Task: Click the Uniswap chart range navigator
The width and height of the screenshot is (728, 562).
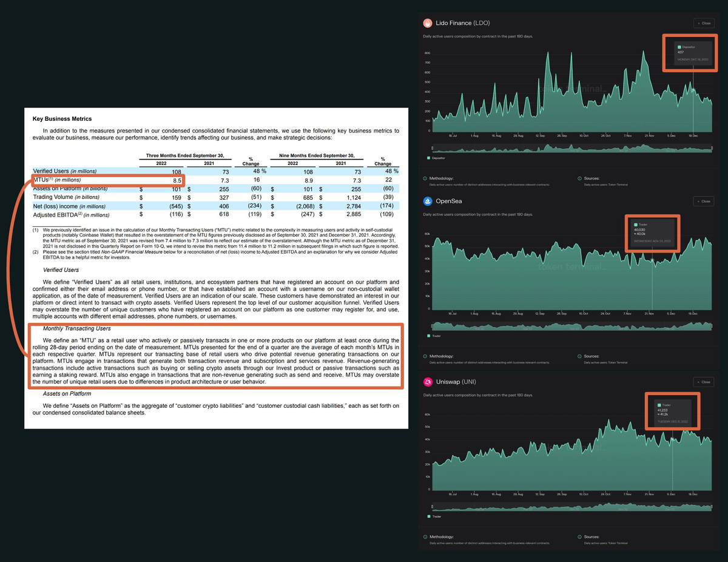Action: coord(571,506)
